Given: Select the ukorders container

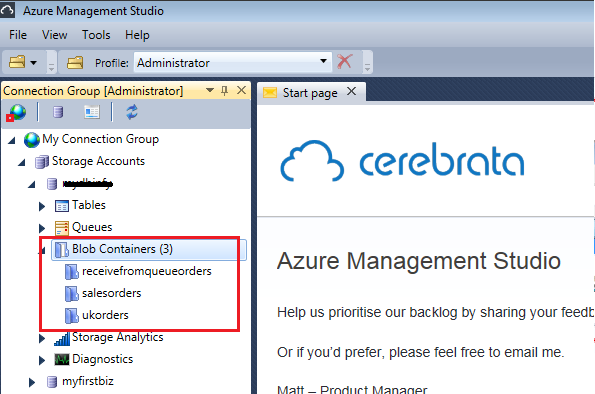Looking at the screenshot, I should point(105,315).
